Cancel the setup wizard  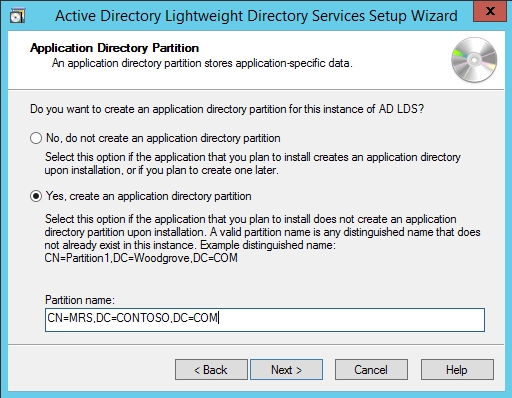(371, 369)
